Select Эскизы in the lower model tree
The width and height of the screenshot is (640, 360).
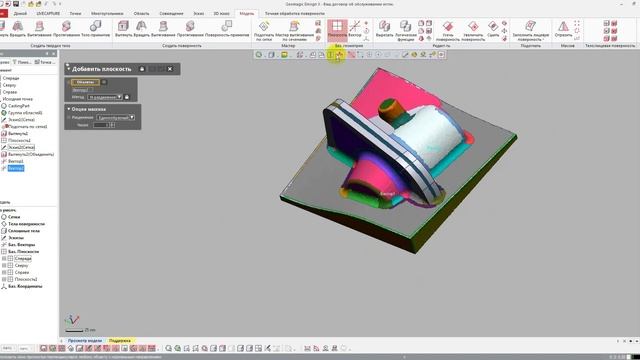[x=16, y=238]
